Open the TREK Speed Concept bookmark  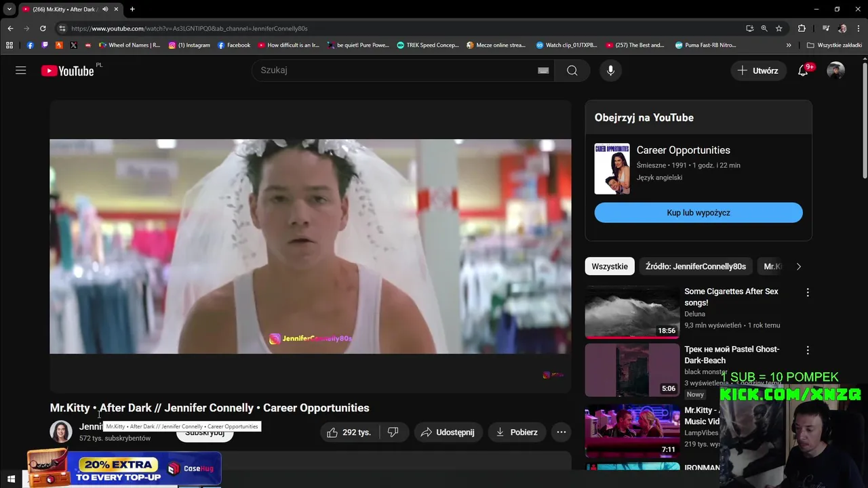point(428,45)
